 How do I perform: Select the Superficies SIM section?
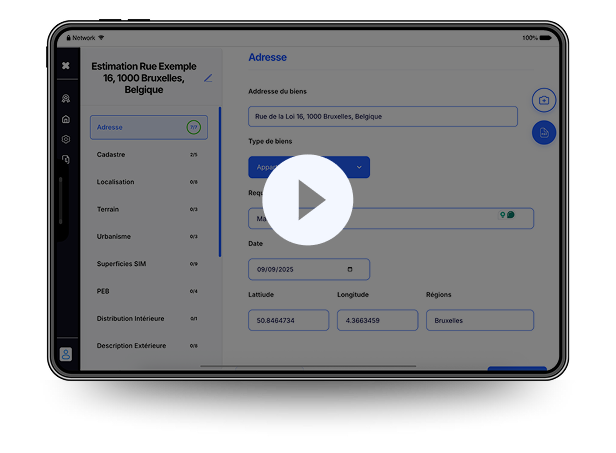click(x=148, y=264)
